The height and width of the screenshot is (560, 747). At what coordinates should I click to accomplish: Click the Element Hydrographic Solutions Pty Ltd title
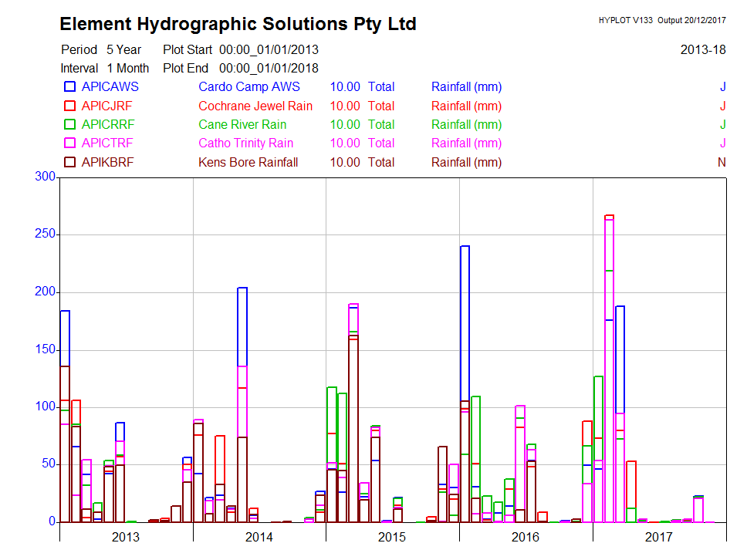pyautogui.click(x=238, y=25)
